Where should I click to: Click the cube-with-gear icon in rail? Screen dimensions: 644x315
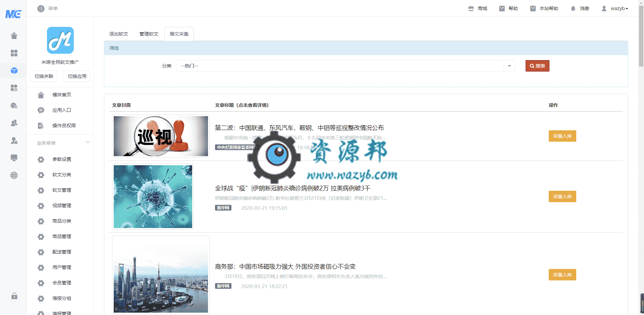coord(14,105)
